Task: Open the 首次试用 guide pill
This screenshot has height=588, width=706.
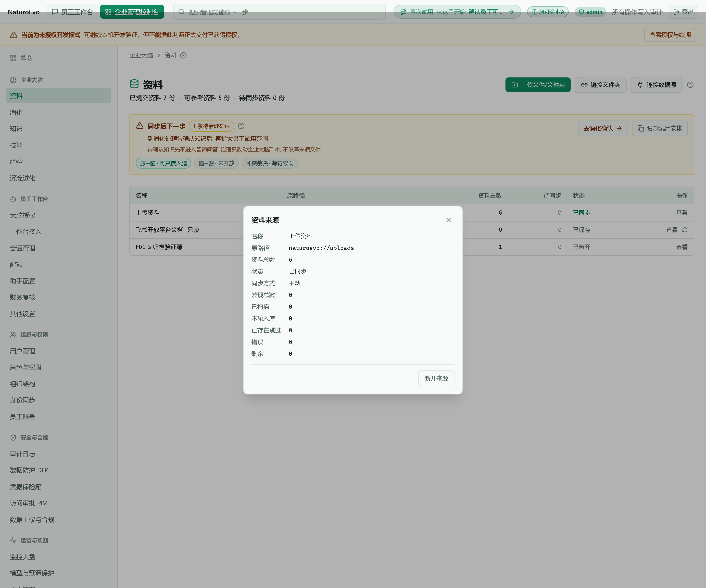Action: point(457,12)
